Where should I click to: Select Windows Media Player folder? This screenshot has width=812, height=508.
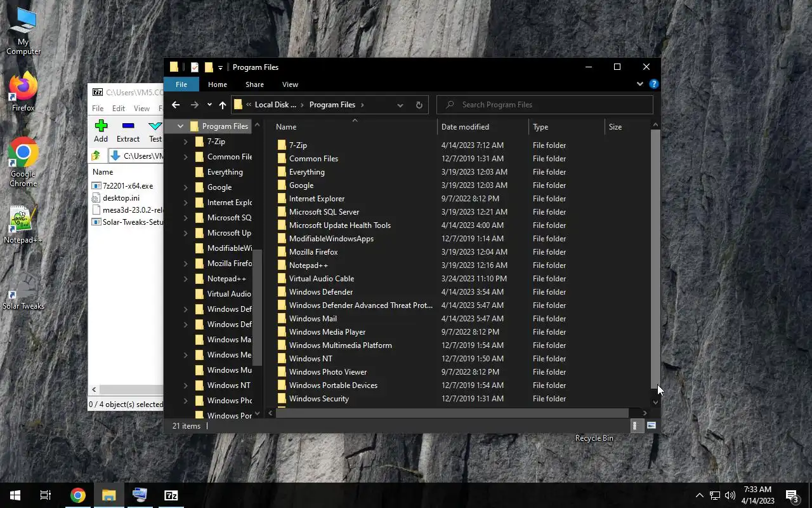click(x=327, y=332)
